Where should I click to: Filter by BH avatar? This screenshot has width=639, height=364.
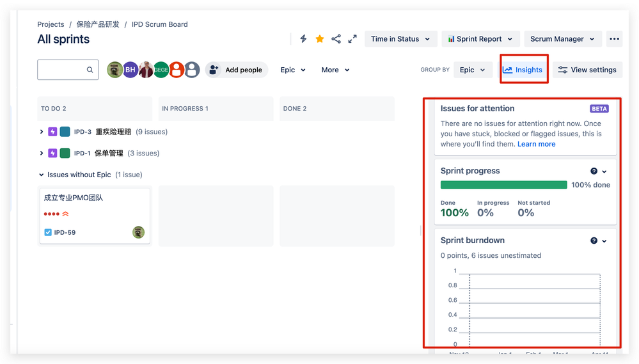[130, 70]
